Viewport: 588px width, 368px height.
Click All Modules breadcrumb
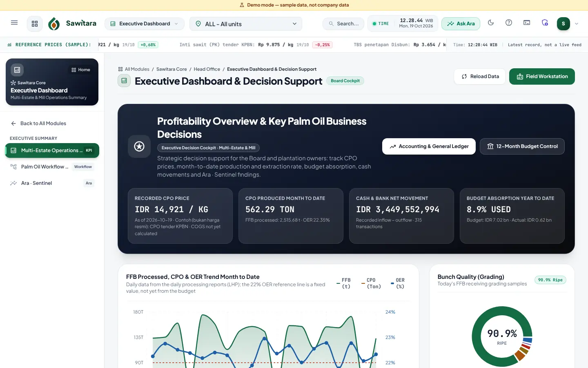click(x=134, y=69)
